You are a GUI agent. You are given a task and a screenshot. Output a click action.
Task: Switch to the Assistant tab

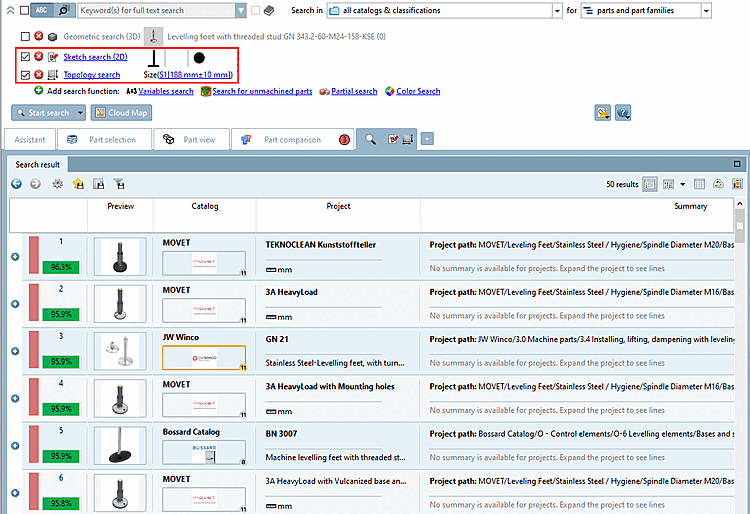click(30, 140)
